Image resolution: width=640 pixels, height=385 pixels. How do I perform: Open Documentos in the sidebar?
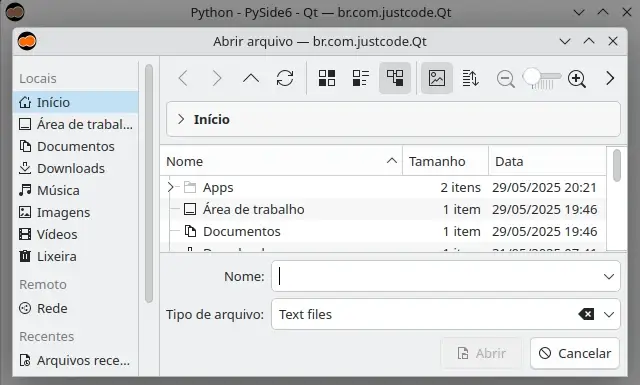click(77, 146)
